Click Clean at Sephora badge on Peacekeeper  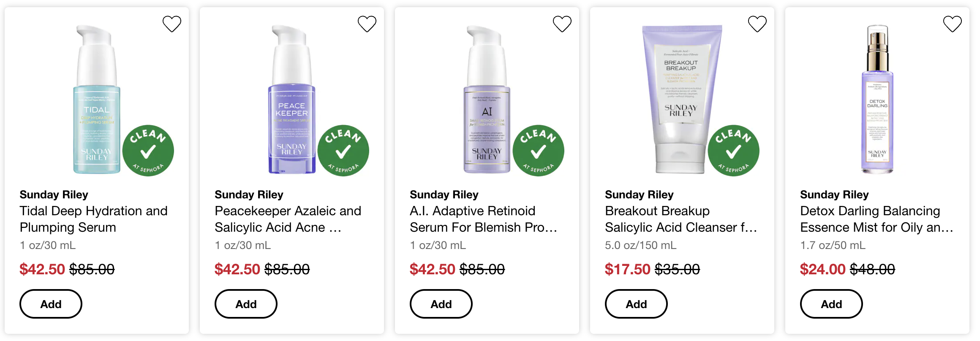(x=343, y=151)
